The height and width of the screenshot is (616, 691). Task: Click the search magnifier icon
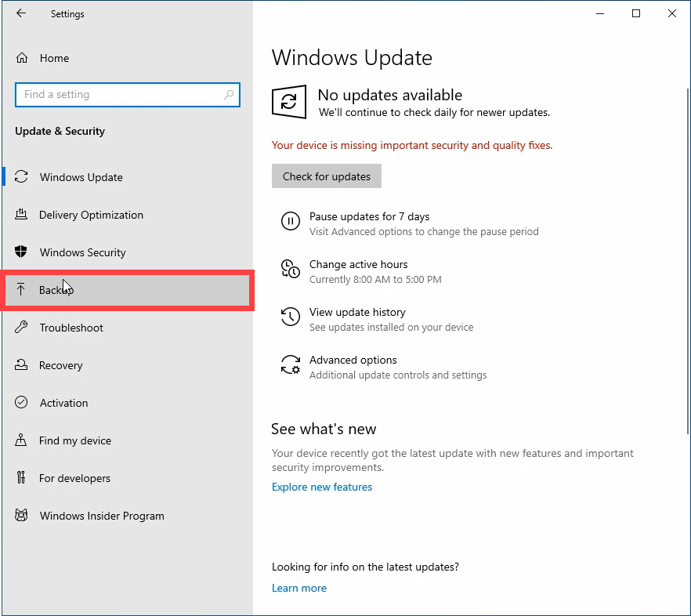tap(228, 94)
